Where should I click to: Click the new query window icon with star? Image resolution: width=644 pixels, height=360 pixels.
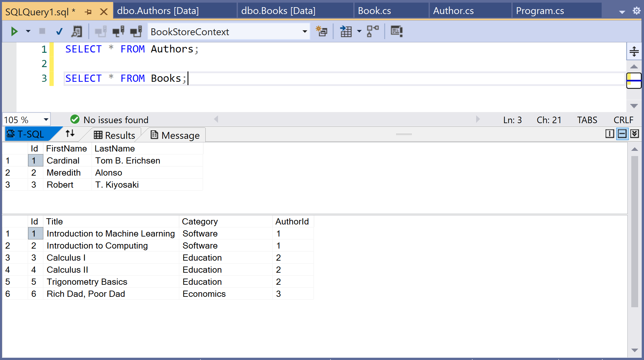tap(322, 32)
